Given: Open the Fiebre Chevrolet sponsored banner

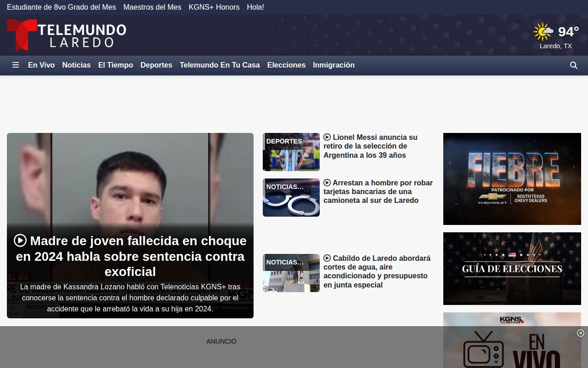Looking at the screenshot, I should 512,179.
